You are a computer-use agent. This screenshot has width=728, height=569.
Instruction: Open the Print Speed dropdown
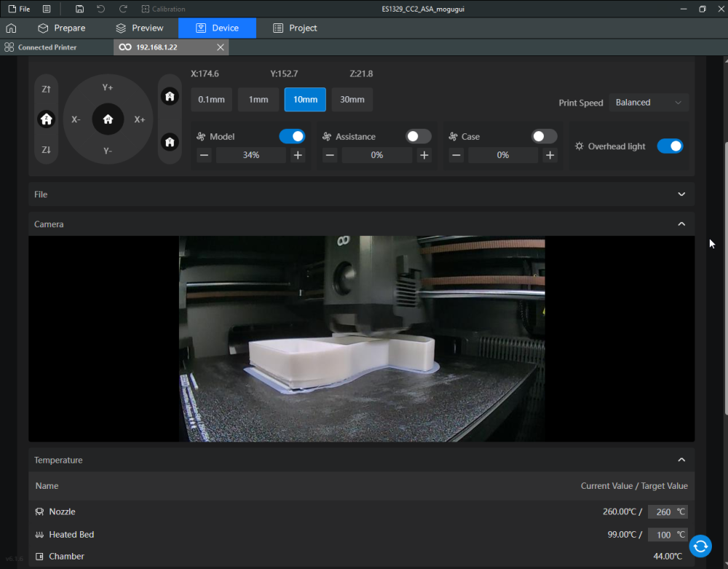tap(649, 103)
